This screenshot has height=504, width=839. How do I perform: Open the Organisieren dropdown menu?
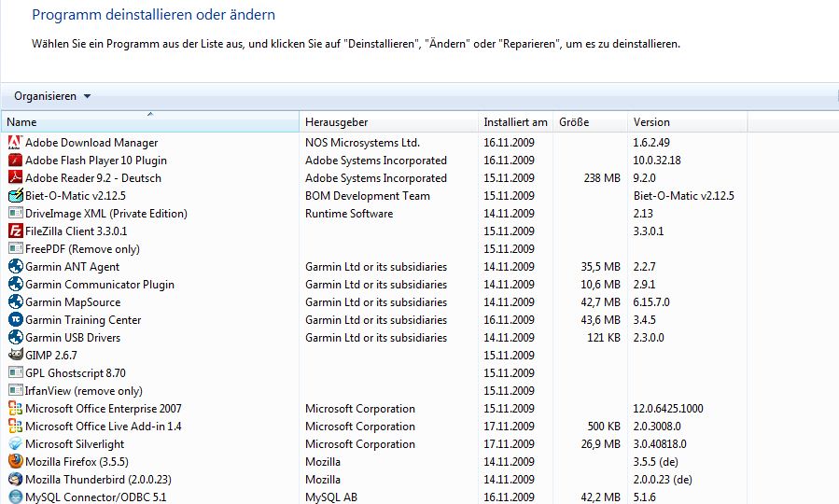(x=52, y=96)
